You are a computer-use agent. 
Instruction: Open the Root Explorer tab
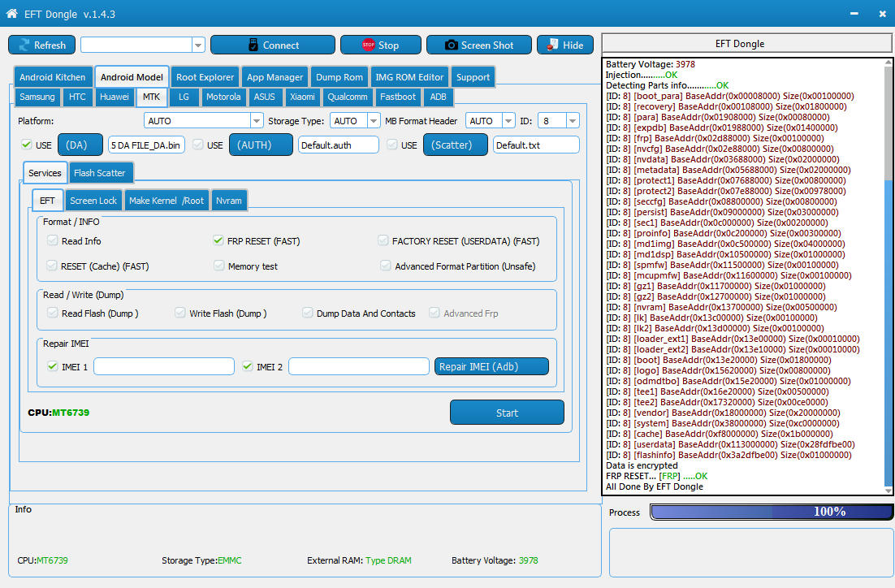click(x=205, y=77)
